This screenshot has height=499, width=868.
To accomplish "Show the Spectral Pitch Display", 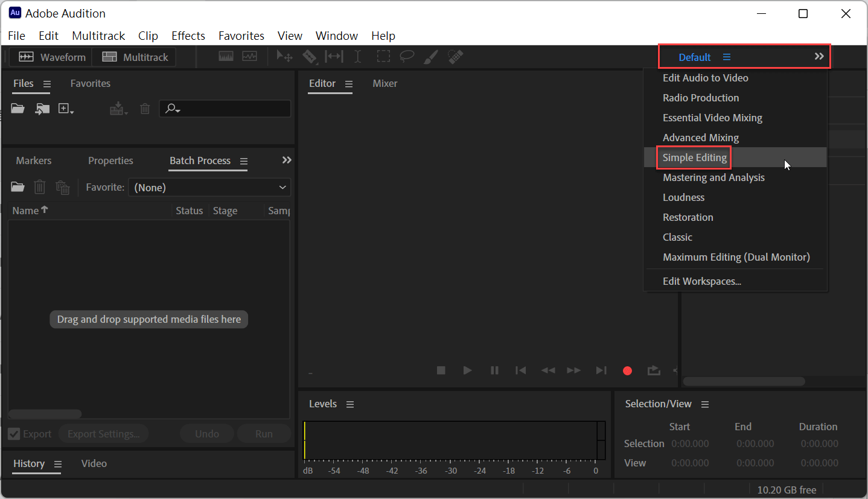I will pyautogui.click(x=250, y=57).
